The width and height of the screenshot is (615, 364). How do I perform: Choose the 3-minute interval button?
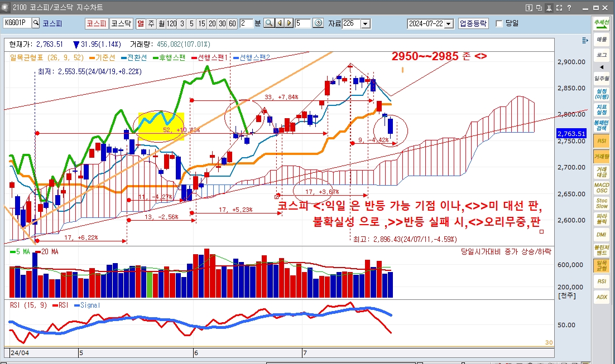click(x=181, y=23)
